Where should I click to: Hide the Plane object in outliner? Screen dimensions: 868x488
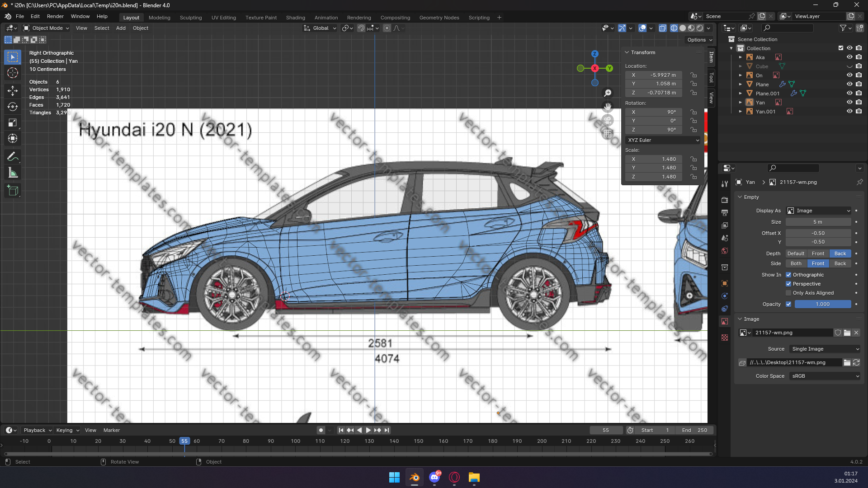849,84
